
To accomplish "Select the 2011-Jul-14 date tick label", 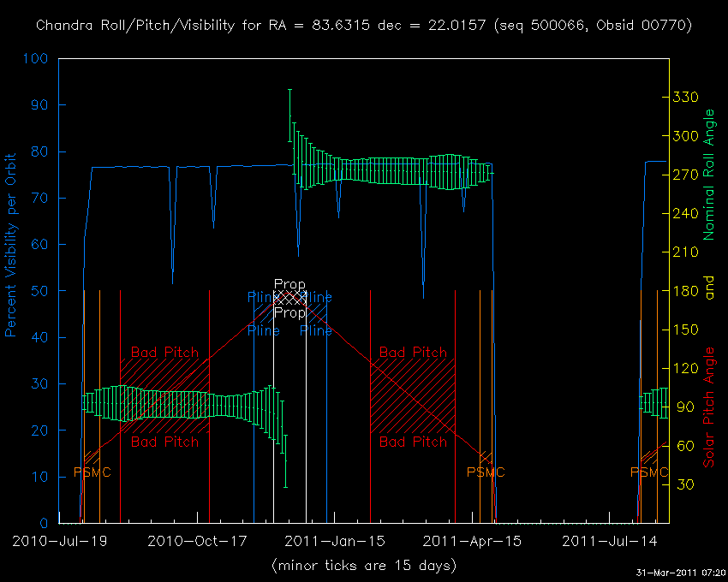I will tap(609, 541).
